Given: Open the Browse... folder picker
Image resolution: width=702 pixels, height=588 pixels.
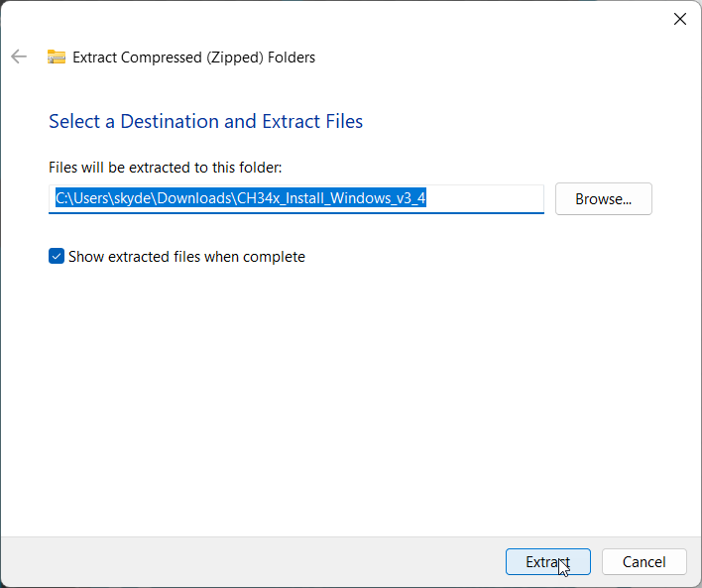Looking at the screenshot, I should click(x=604, y=199).
